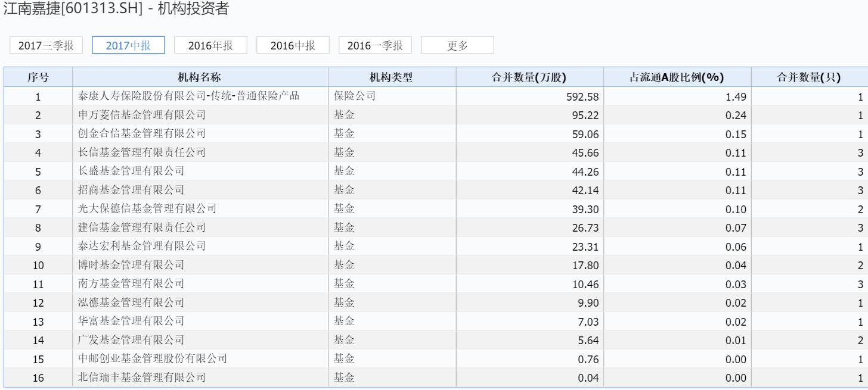Select 广发基金管理有限公司 name
The image size is (868, 390).
pos(131,340)
